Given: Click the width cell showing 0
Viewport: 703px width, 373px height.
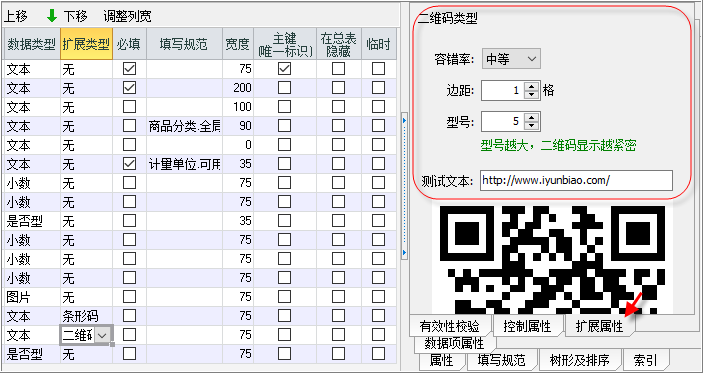Looking at the screenshot, I should tap(238, 145).
